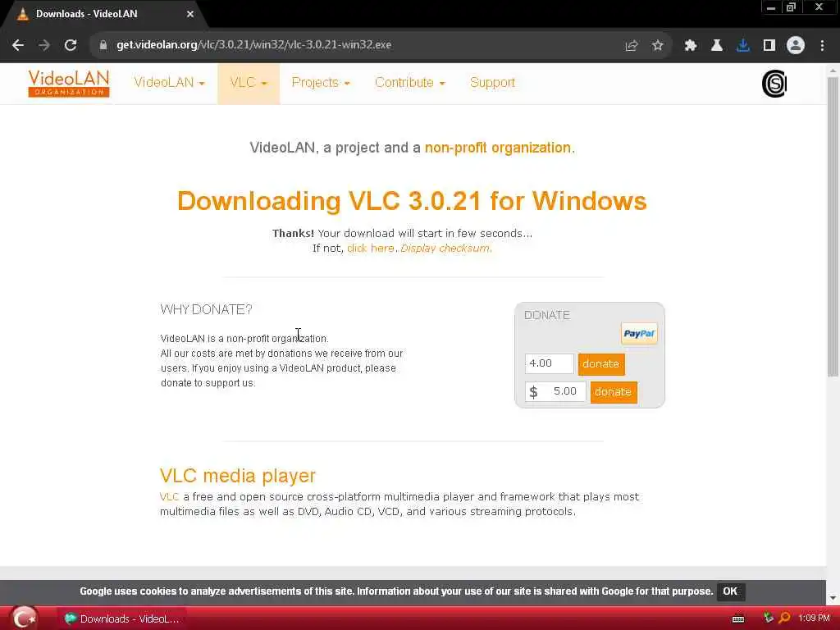Click the browser forward arrow
Screen dimensions: 840x630
pyautogui.click(x=44, y=45)
